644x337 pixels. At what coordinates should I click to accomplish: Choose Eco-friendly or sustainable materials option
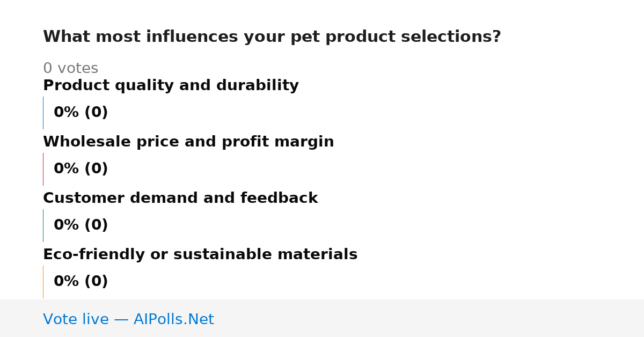(x=200, y=254)
